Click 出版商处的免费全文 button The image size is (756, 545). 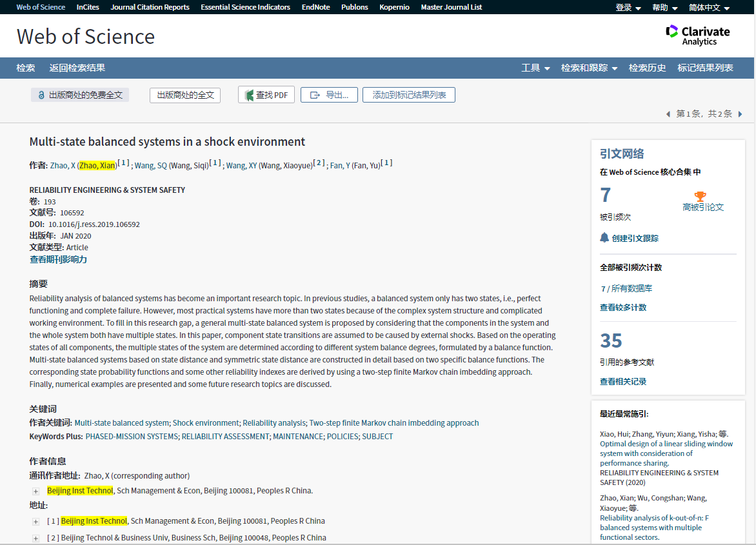[x=80, y=95]
